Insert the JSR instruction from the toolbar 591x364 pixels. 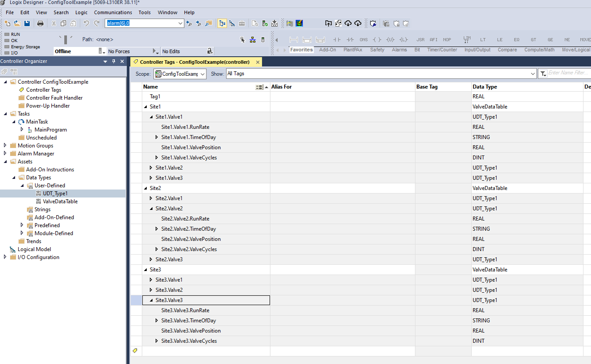(420, 39)
